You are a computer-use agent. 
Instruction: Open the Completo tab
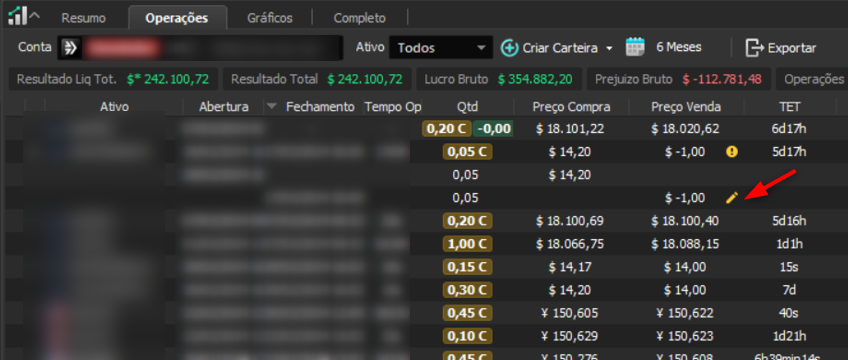point(360,18)
